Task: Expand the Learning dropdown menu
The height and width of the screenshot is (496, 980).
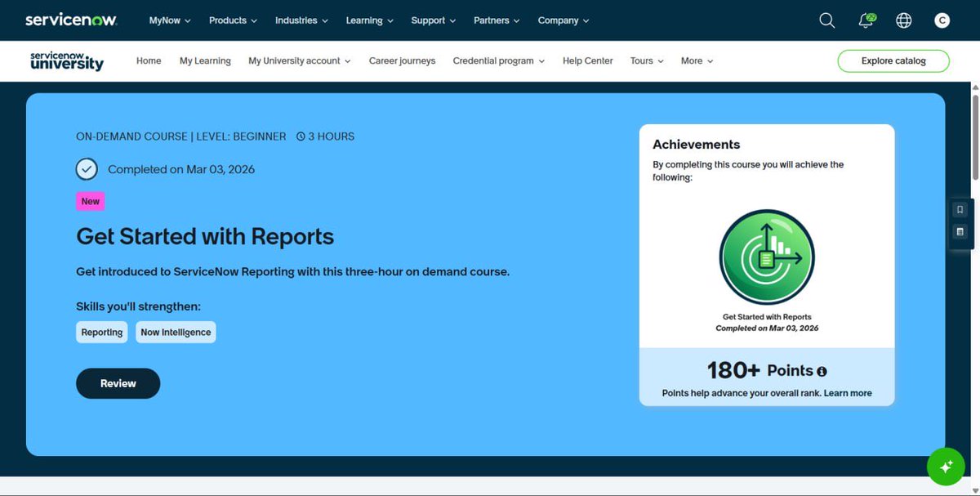Action: click(369, 20)
